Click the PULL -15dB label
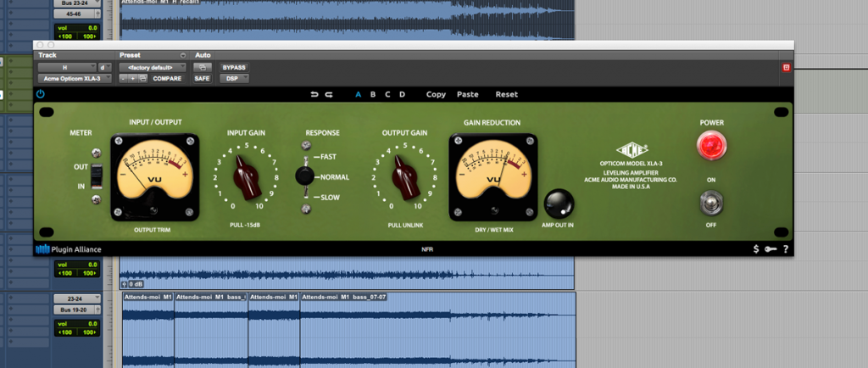Image resolution: width=868 pixels, height=368 pixels. tap(245, 226)
